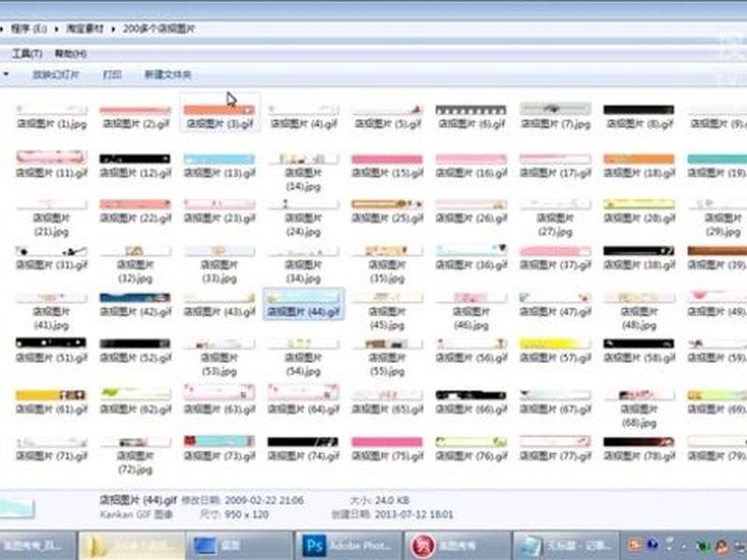Click the blue round system tray icon
The width and height of the screenshot is (747, 560).
pyautogui.click(x=653, y=544)
